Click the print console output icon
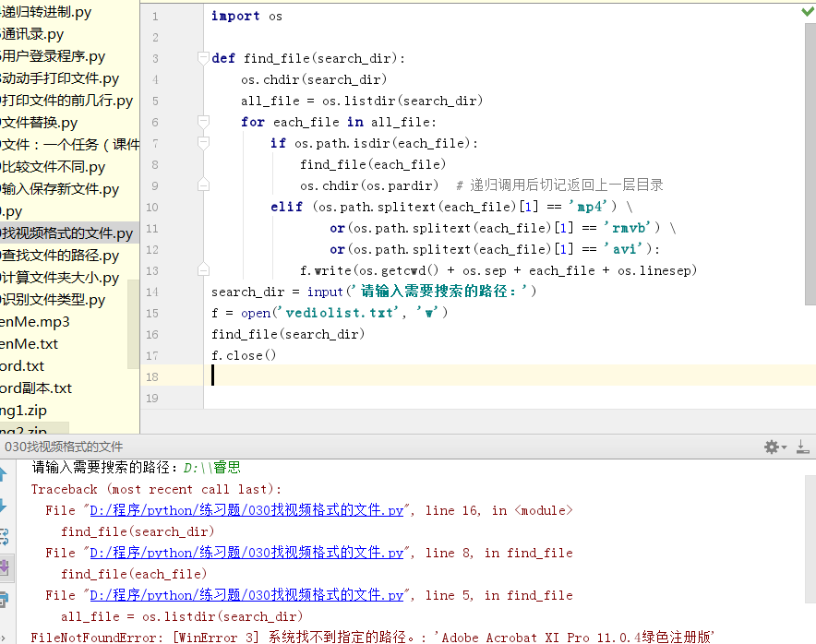This screenshot has height=644, width=816. click(x=4, y=600)
